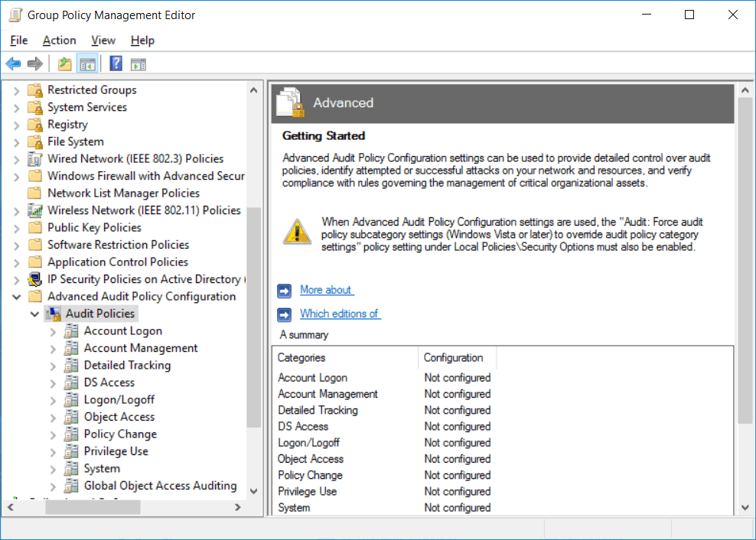Click the Show/Hide Action Pane icon
Image resolution: width=756 pixels, height=540 pixels.
[x=138, y=63]
